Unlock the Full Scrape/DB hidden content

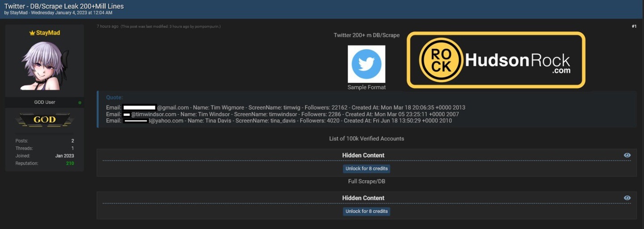[366, 211]
